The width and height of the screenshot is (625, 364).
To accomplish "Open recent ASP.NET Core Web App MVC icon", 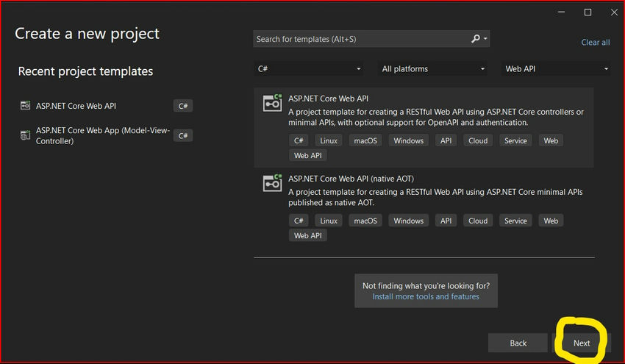I will [x=25, y=135].
